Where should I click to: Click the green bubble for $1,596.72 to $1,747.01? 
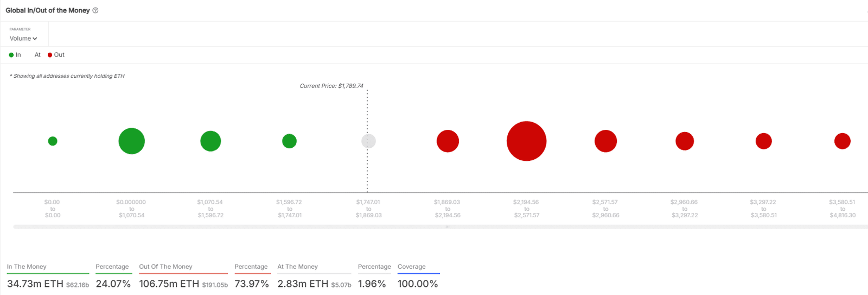(x=289, y=141)
